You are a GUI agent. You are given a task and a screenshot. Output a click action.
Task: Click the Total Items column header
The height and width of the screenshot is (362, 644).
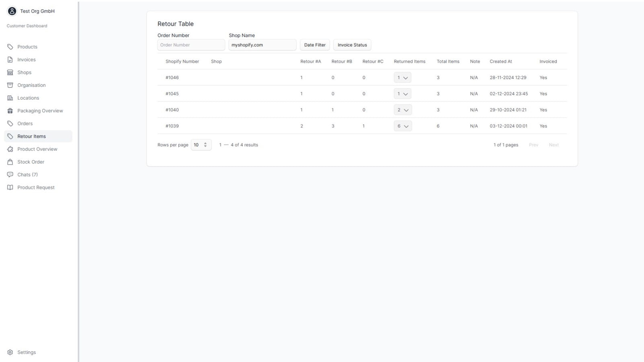click(x=448, y=62)
